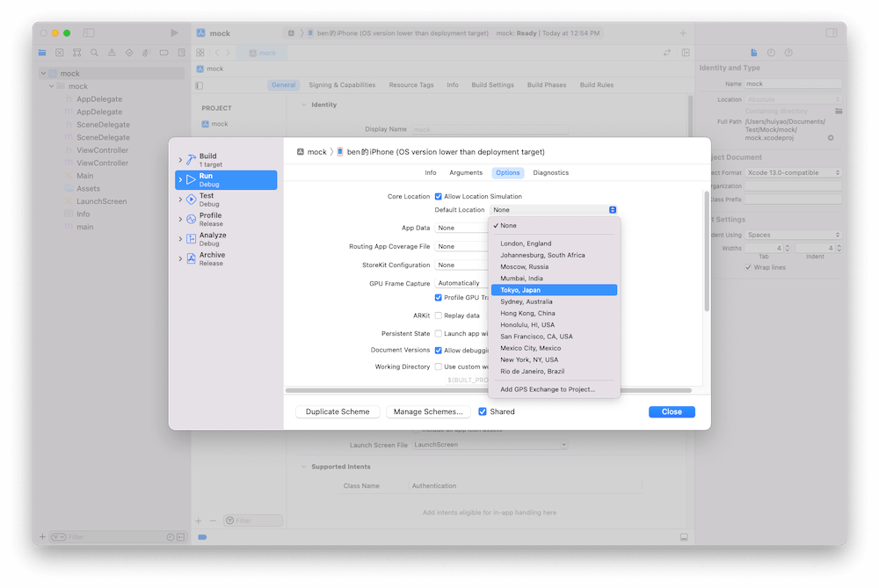Click the vertical scrollbar in scheme options
Screen dimensions: 879x588
[707, 251]
